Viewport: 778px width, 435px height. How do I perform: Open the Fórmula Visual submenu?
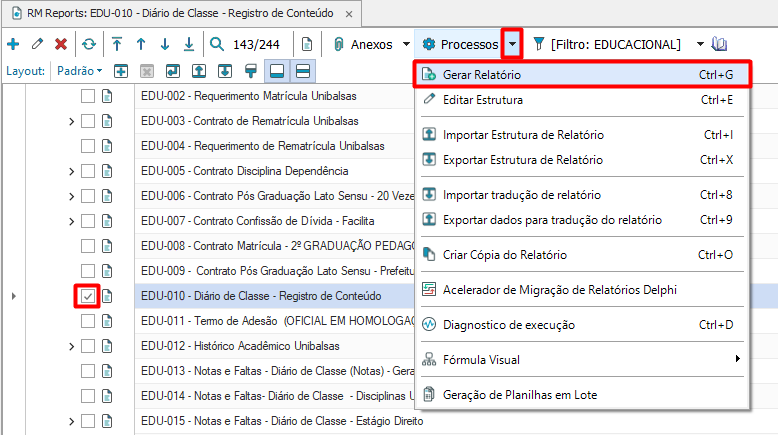click(x=480, y=359)
